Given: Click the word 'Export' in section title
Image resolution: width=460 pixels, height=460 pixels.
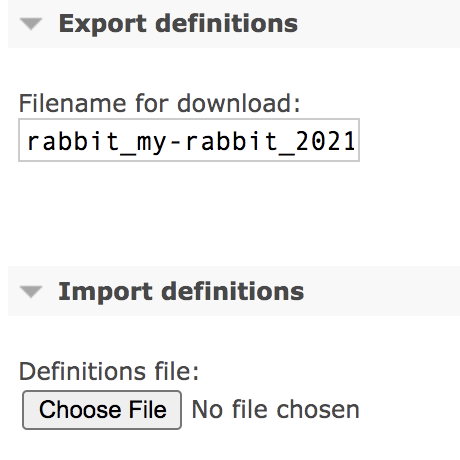Looking at the screenshot, I should pos(103,25).
